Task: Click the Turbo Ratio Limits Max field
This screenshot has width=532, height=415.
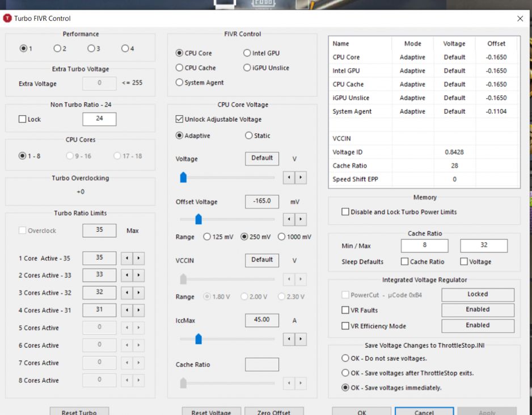Action: (x=99, y=230)
